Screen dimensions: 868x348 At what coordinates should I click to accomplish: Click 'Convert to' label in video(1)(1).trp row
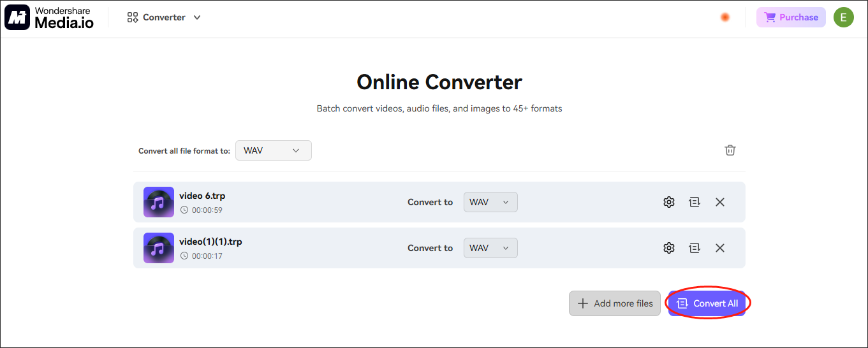tap(430, 248)
